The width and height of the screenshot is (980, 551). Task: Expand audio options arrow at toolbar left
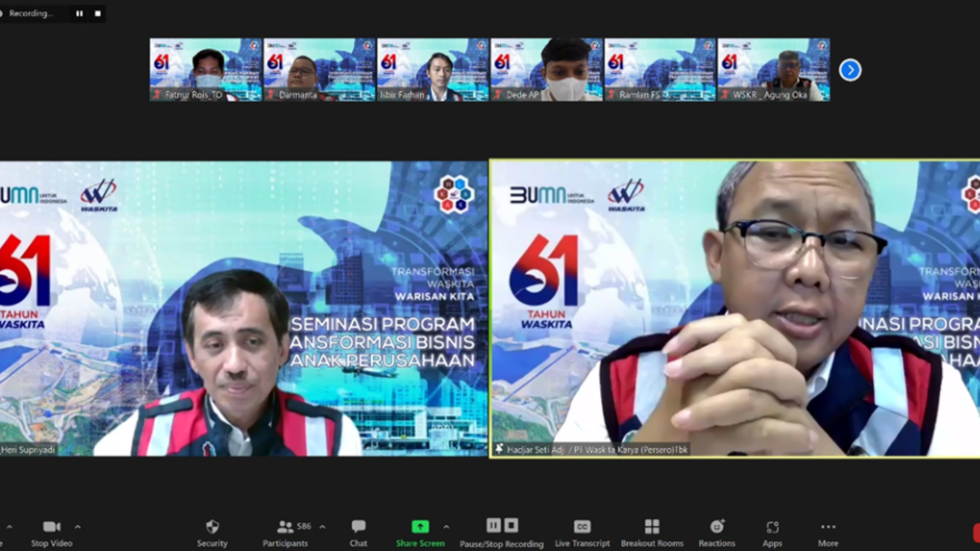9,527
